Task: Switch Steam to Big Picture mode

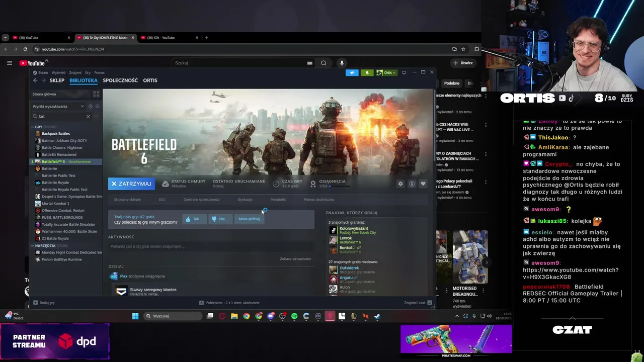Action: click(x=404, y=72)
